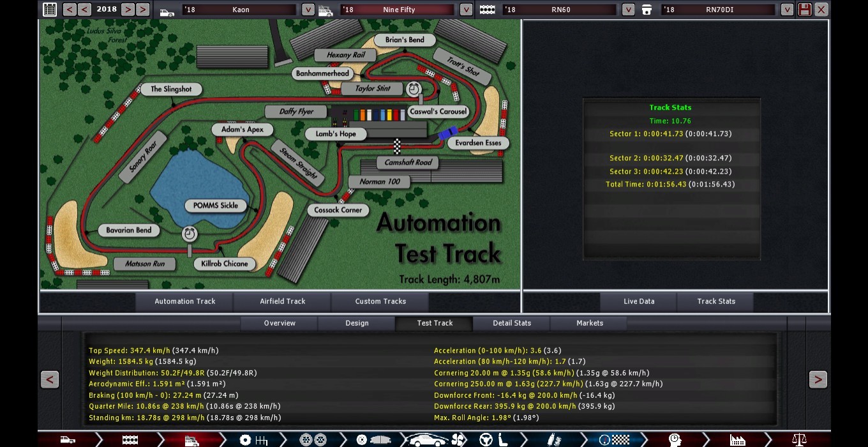The image size is (868, 447).
Task: Open the steering wheel and seat interior step
Action: [493, 440]
